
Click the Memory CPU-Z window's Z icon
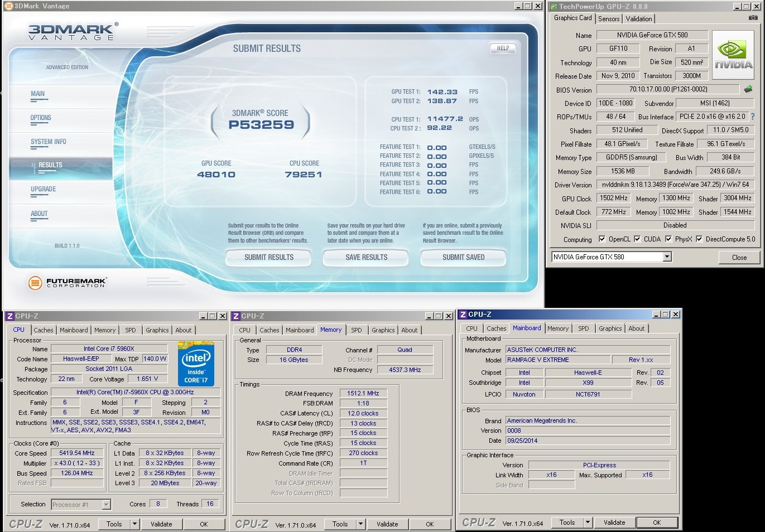point(236,316)
